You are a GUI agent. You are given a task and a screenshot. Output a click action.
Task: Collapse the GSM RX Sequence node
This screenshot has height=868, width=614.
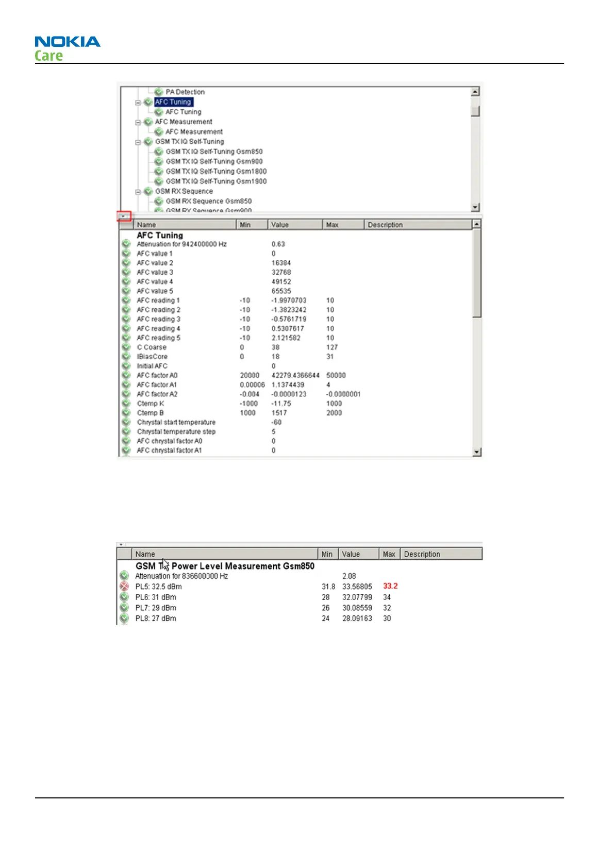point(138,191)
